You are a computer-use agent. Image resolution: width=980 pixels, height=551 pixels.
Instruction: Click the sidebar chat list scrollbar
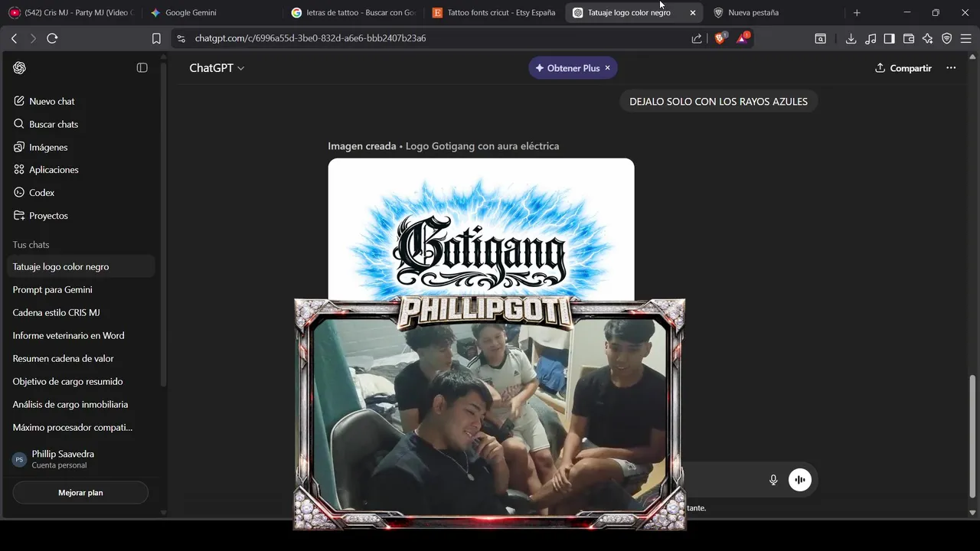click(x=164, y=226)
